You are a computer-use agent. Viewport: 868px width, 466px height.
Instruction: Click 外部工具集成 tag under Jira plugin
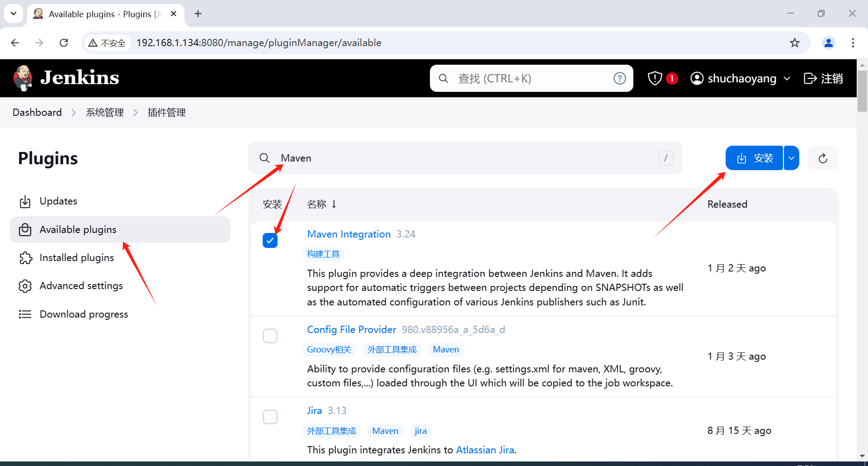coord(331,431)
